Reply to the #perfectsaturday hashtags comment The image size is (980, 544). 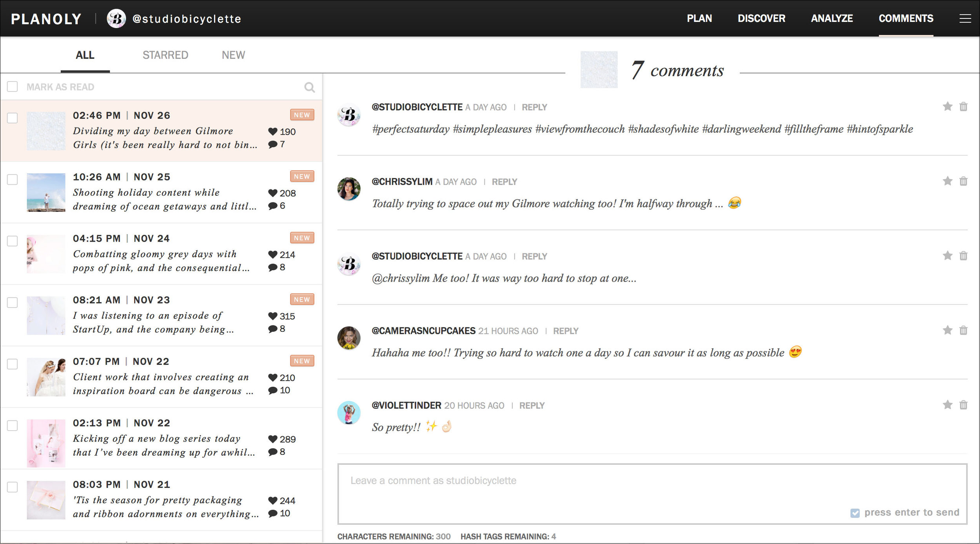534,107
